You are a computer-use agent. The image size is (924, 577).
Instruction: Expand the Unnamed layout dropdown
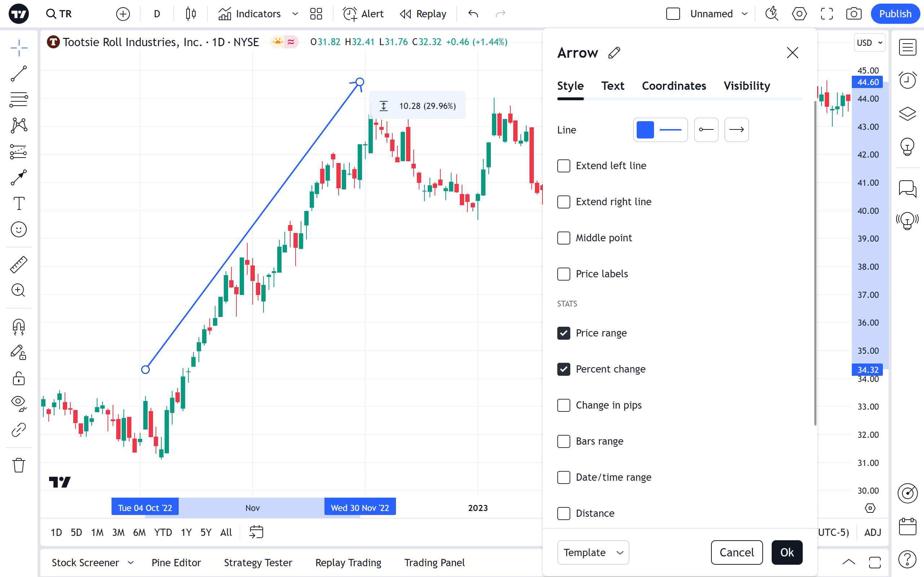(744, 14)
